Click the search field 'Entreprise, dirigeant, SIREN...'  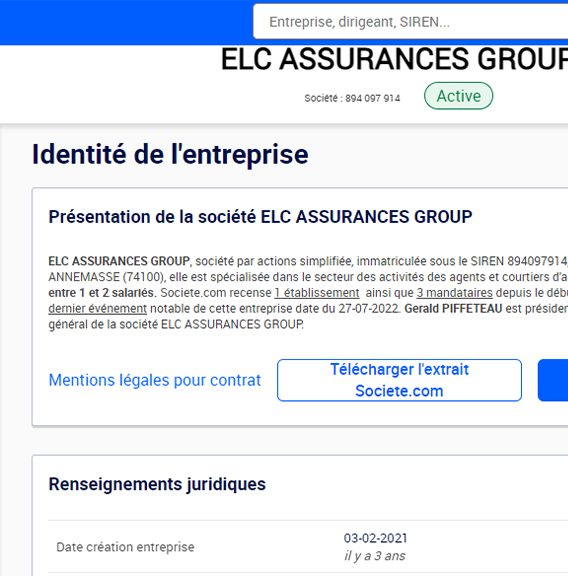(x=410, y=22)
